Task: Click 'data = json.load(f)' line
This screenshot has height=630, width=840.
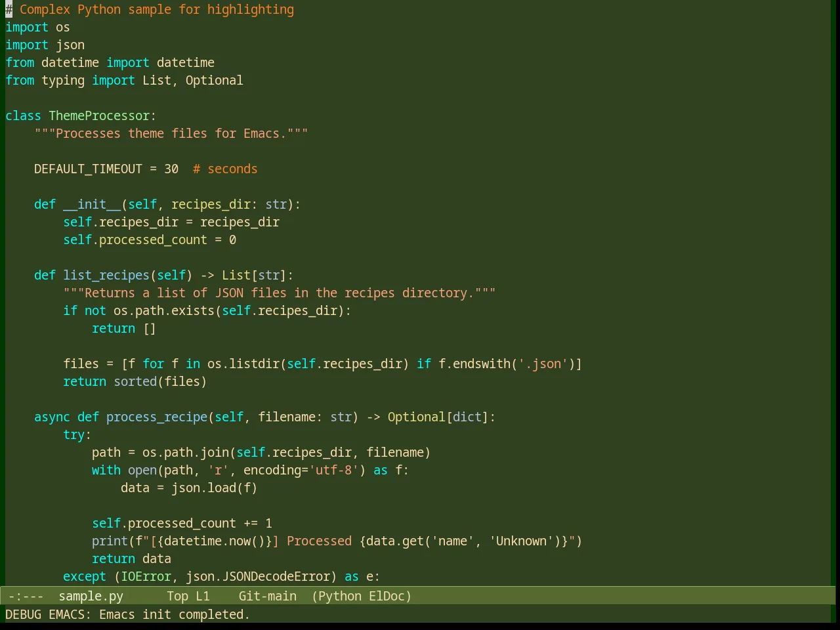Action: coord(189,488)
